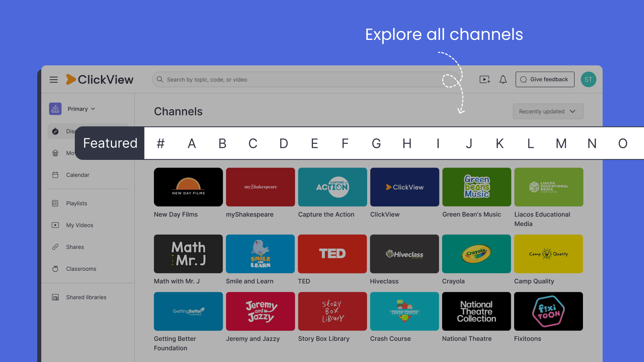Filter channels by letter K

[500, 143]
